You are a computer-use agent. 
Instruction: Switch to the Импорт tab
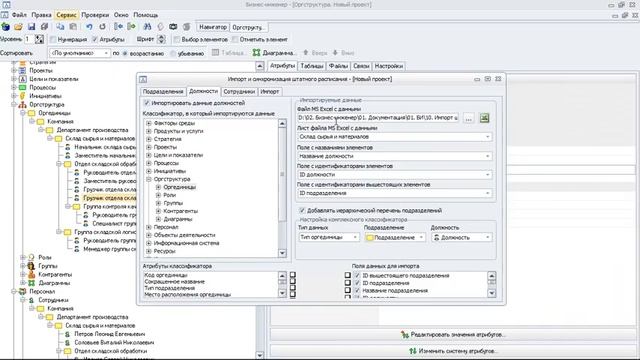coord(270,92)
